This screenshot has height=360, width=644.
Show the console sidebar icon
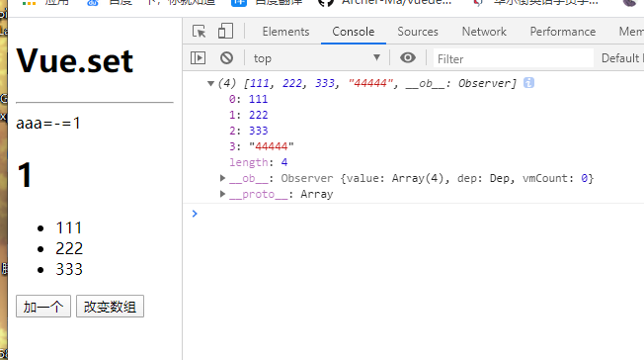[x=198, y=58]
